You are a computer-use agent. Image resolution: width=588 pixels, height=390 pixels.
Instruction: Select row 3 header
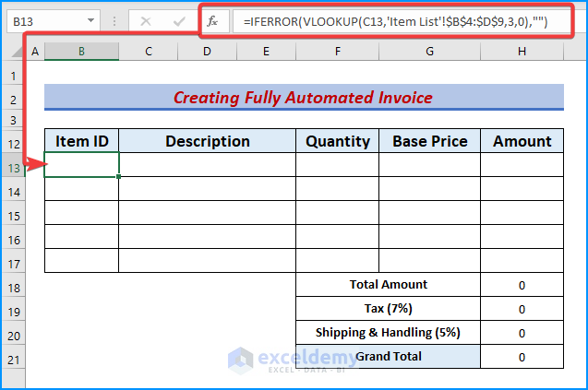(x=14, y=120)
